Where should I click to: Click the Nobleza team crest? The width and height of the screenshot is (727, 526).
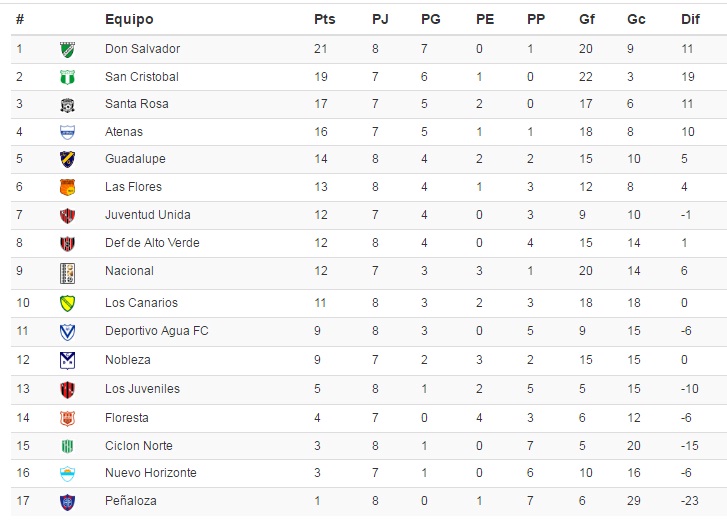click(x=68, y=360)
